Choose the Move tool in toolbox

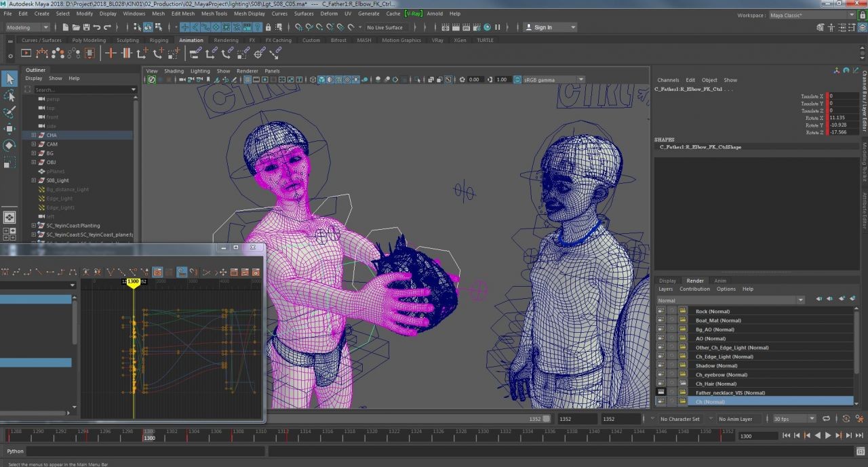[9, 129]
